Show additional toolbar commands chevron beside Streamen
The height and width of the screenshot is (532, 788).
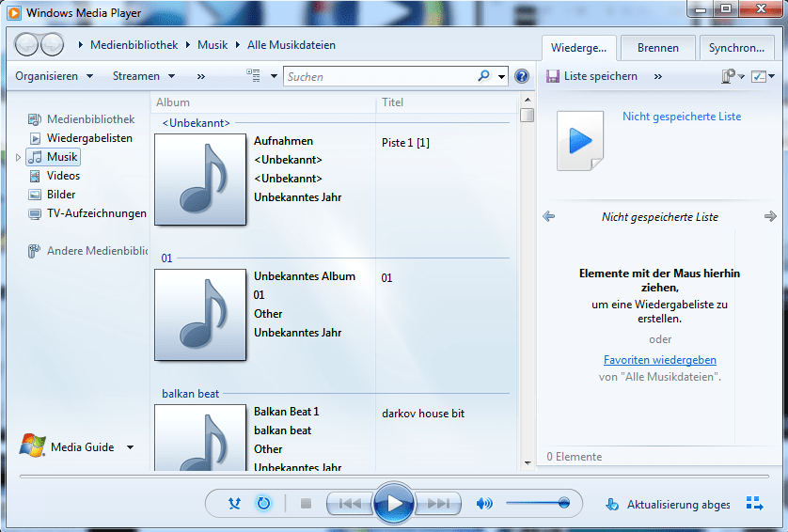click(201, 76)
